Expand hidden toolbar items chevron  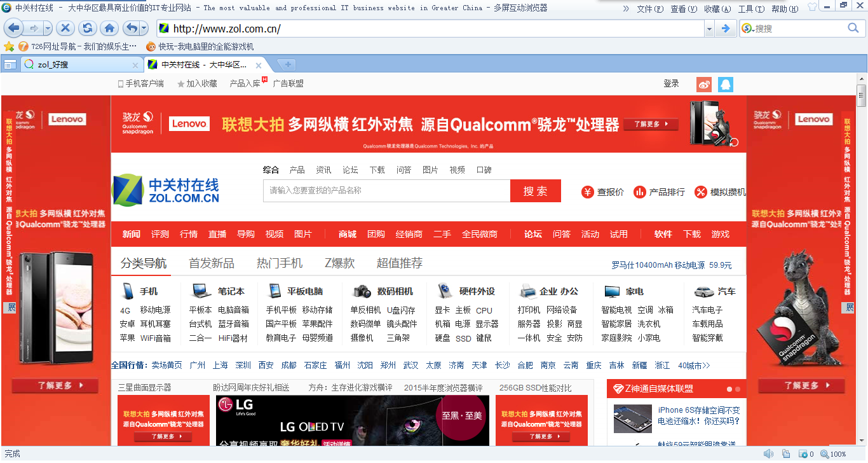[x=626, y=8]
